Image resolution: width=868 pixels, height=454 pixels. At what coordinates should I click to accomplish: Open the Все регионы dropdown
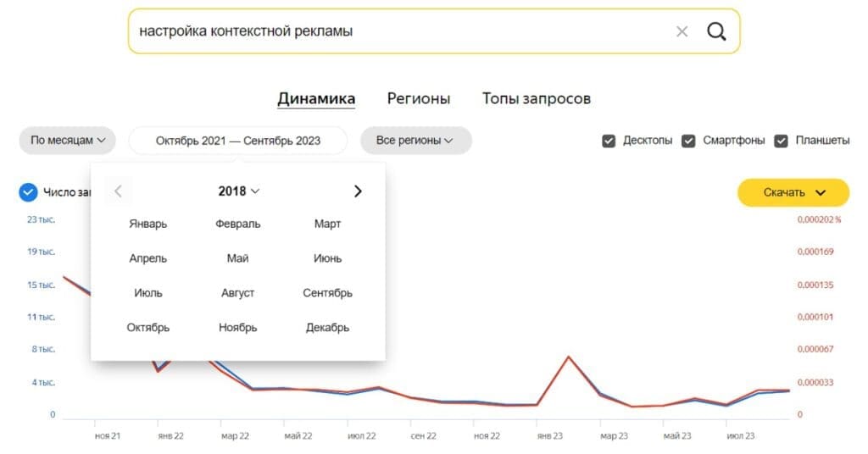click(415, 141)
